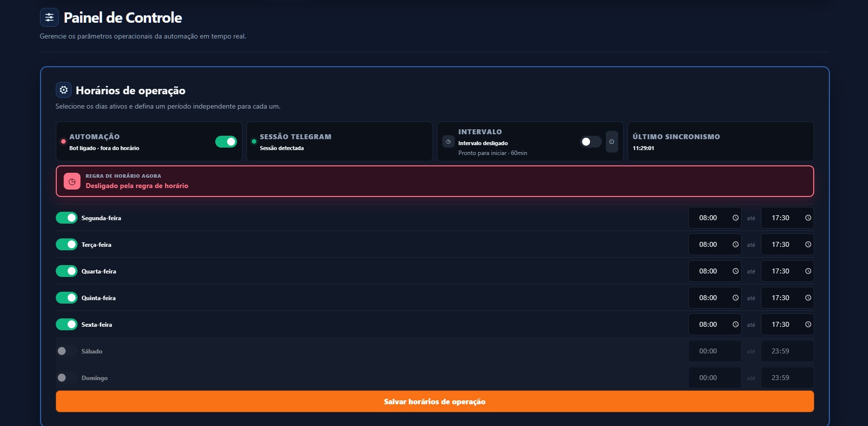Disable Sexta-feira schedule toggle
This screenshot has height=426, width=868.
click(x=67, y=324)
